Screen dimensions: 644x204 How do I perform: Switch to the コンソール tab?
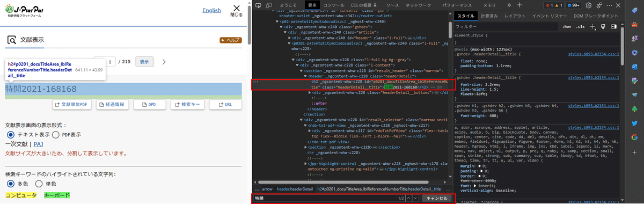click(x=334, y=5)
